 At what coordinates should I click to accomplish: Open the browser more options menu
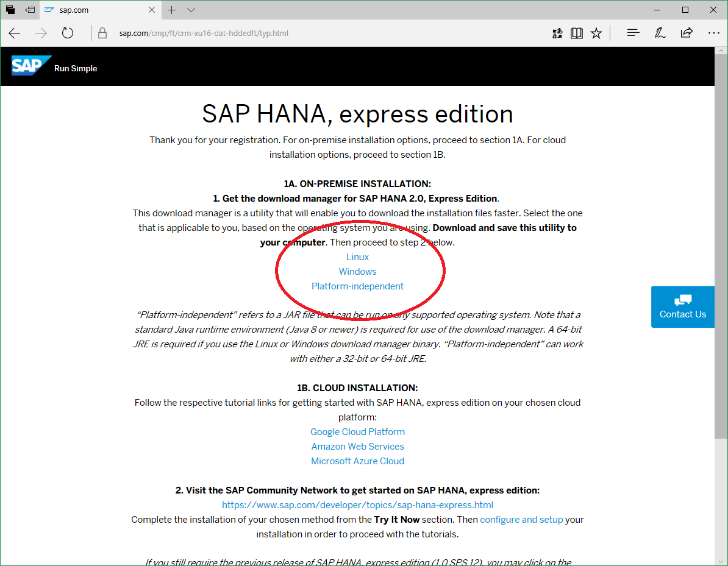tap(713, 33)
